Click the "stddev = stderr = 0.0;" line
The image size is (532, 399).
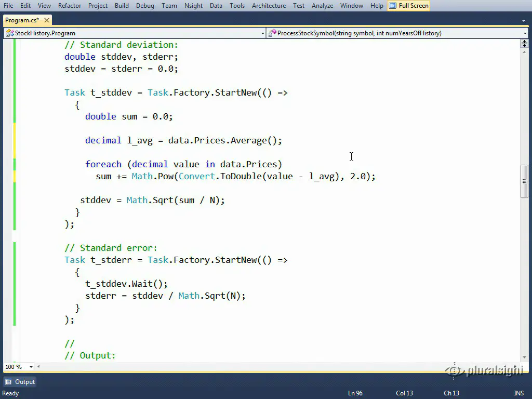(x=121, y=69)
